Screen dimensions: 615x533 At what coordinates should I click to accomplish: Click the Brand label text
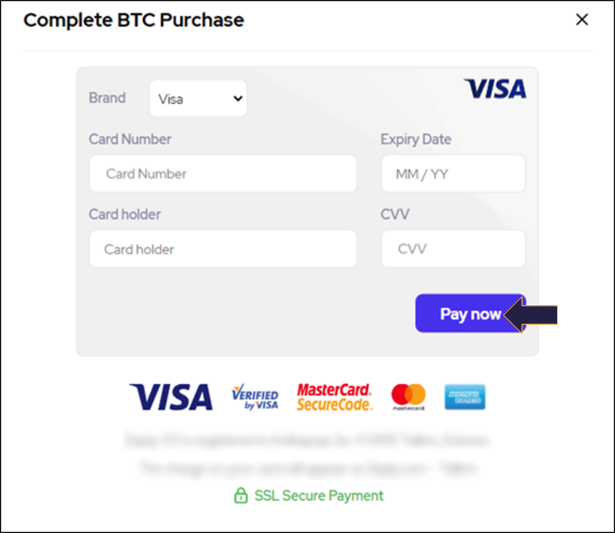107,98
